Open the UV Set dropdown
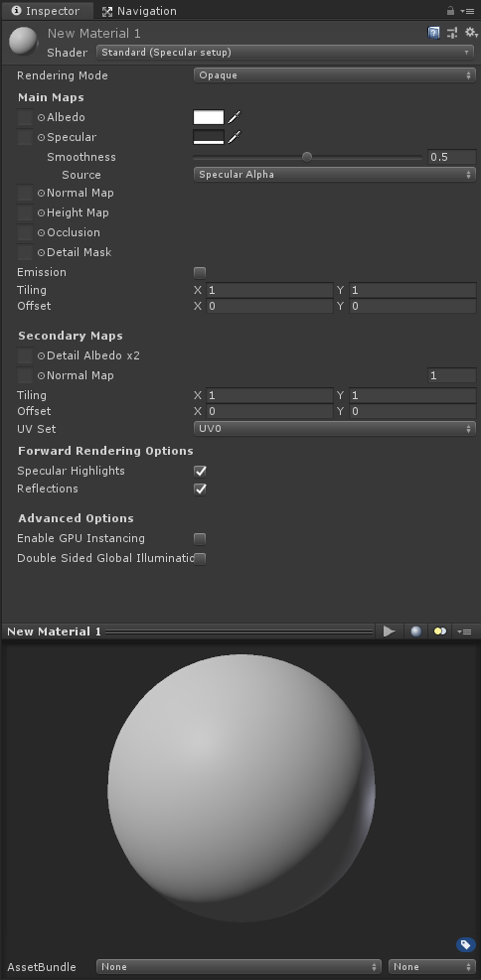The width and height of the screenshot is (481, 980). pyautogui.click(x=335, y=429)
